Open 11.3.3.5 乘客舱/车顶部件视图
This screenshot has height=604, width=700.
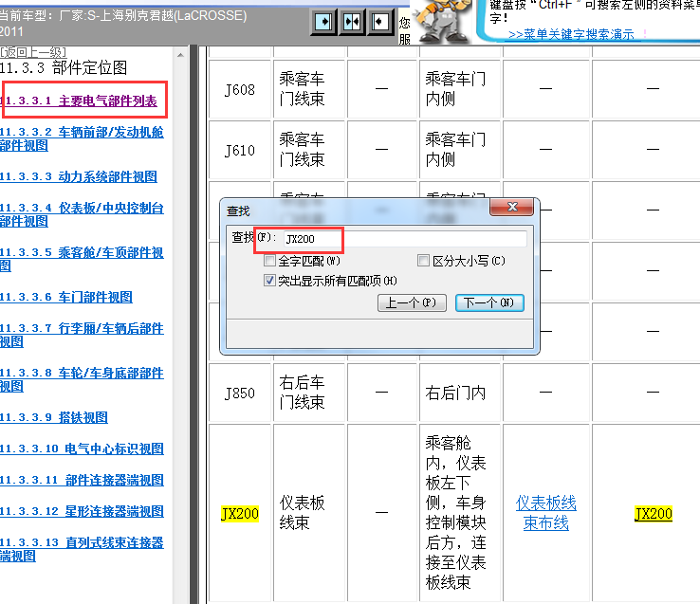[x=82, y=259]
